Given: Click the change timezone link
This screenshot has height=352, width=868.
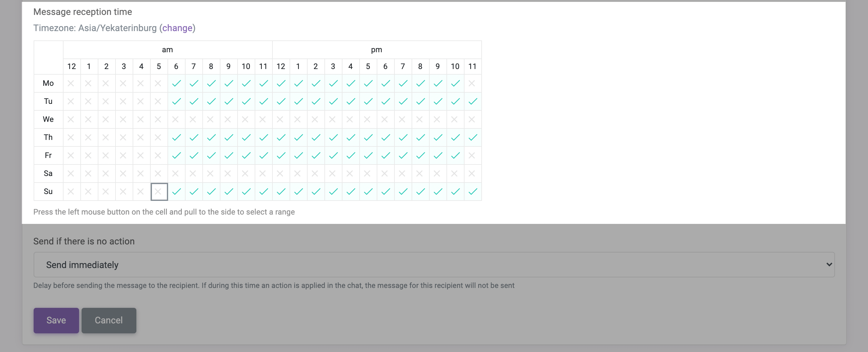Looking at the screenshot, I should point(177,28).
